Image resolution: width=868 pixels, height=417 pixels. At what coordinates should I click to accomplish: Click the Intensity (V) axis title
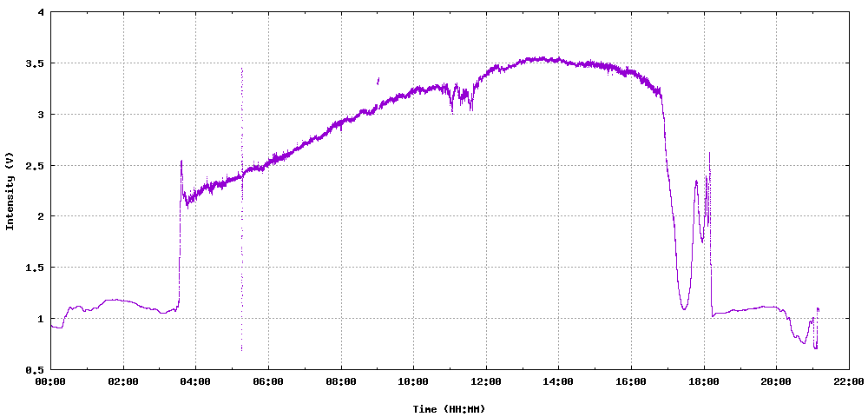(10, 191)
